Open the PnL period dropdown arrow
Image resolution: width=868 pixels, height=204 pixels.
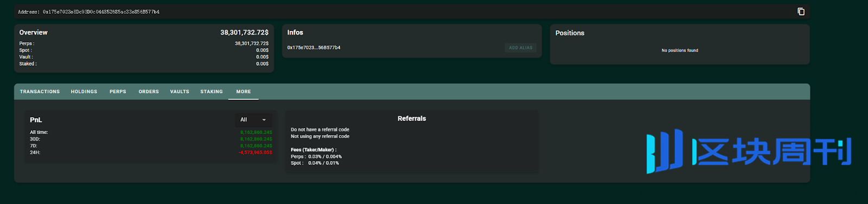[x=264, y=120]
